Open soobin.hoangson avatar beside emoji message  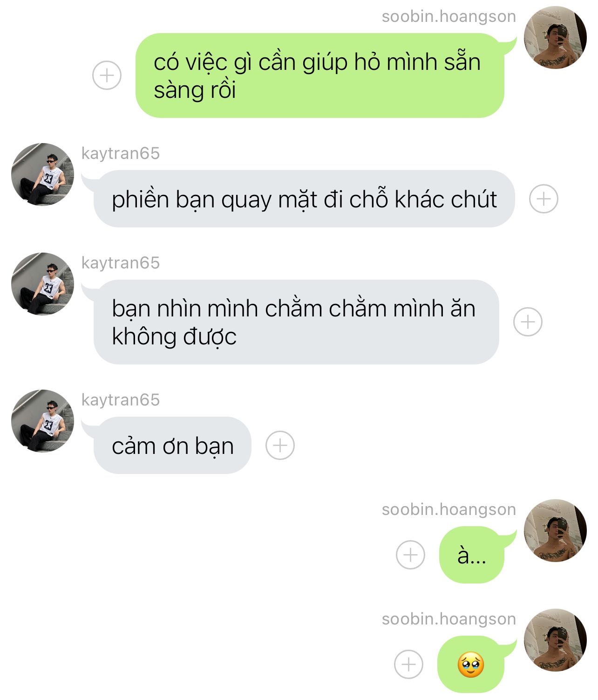coord(555,640)
